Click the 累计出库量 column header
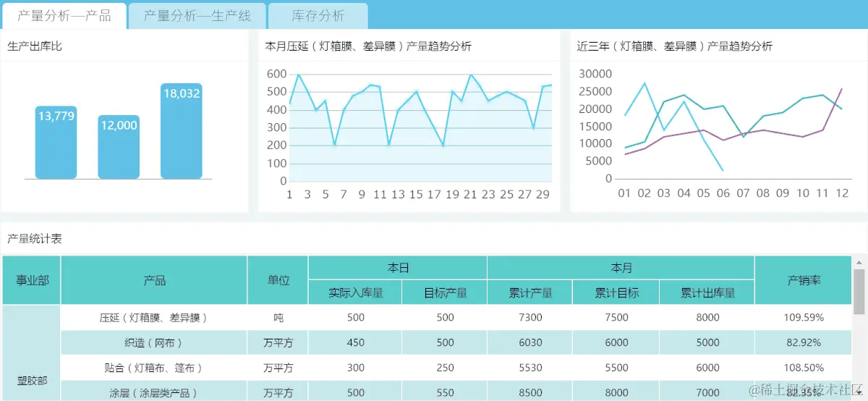 pyautogui.click(x=707, y=292)
